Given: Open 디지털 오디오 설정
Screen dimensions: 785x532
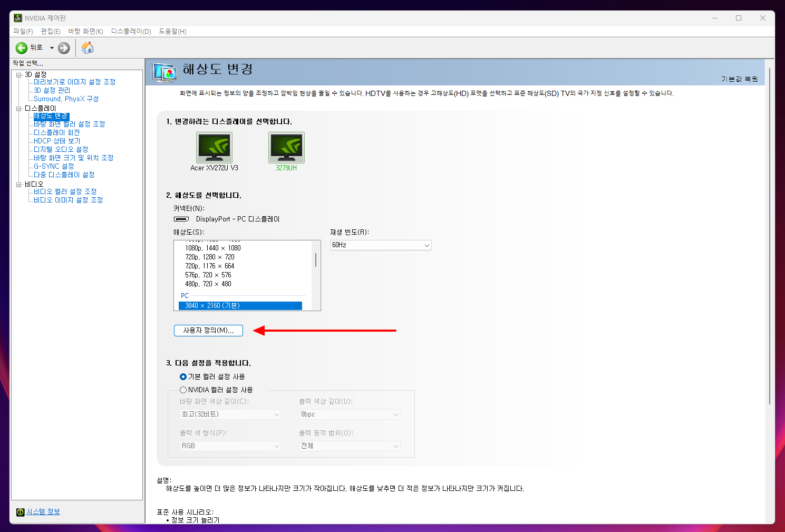Looking at the screenshot, I should pos(61,150).
